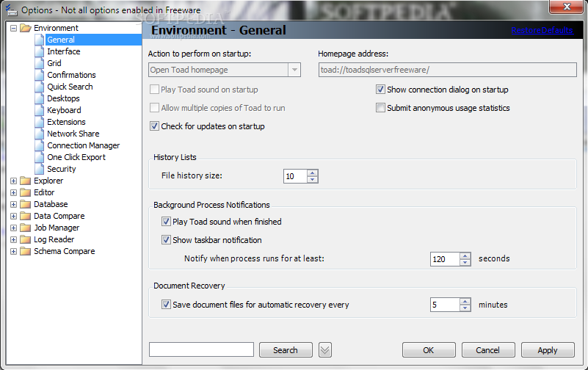Uncheck Play Toad sound when finished
The height and width of the screenshot is (370, 588).
point(166,222)
